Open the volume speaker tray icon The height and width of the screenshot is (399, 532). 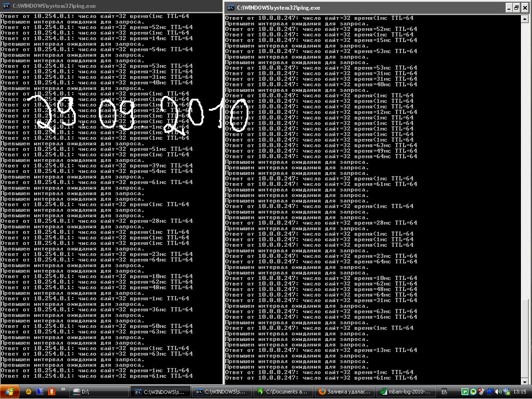(498, 392)
